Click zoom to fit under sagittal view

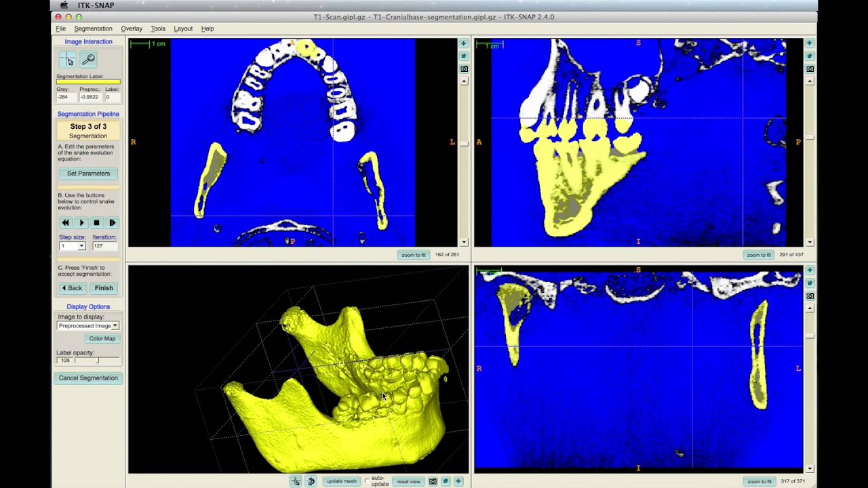point(758,255)
